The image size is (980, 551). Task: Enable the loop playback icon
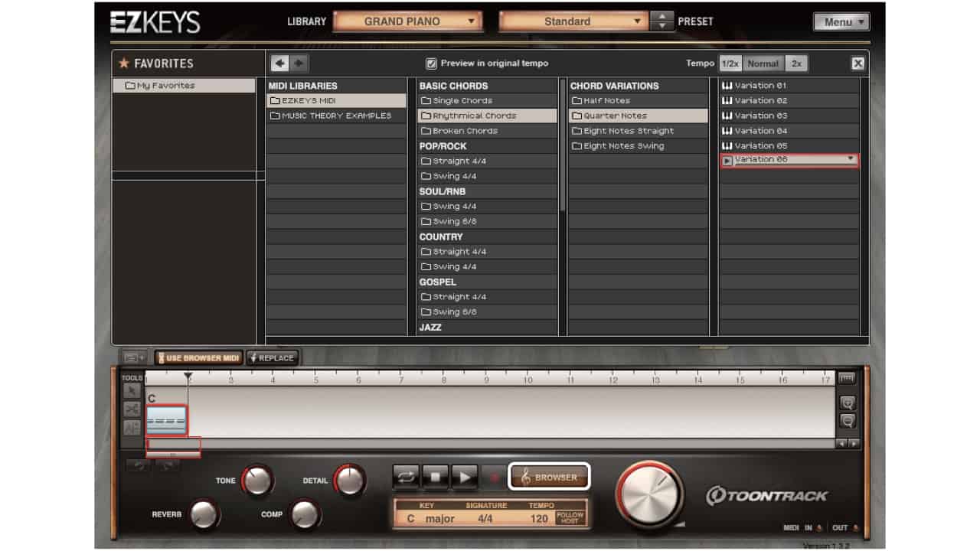click(404, 476)
